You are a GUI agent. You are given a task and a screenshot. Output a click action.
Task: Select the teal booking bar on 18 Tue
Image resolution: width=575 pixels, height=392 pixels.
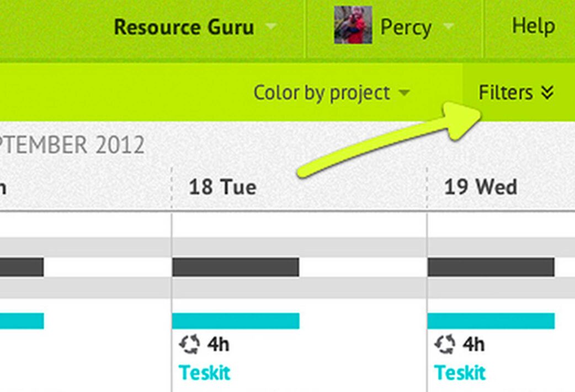236,321
